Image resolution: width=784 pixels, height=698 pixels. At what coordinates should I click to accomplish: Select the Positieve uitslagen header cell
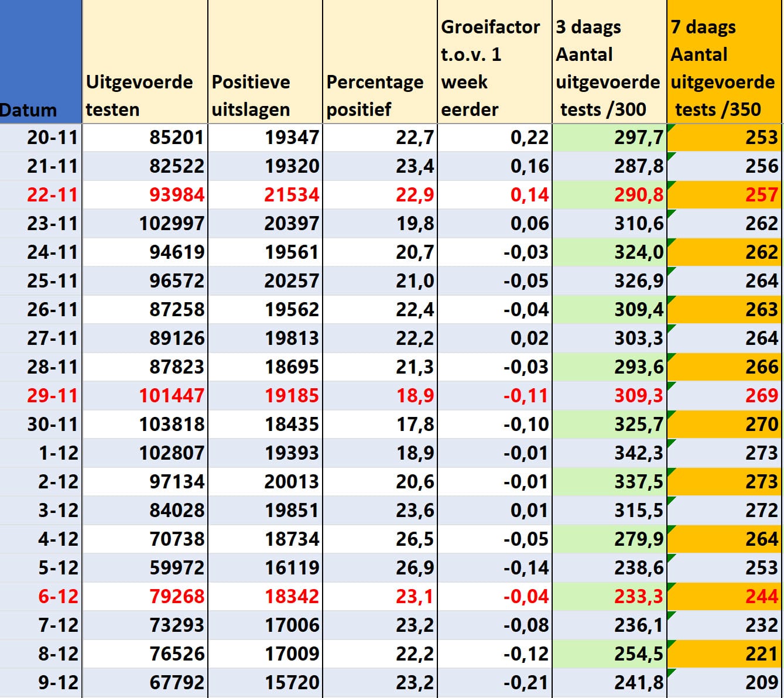265,61
